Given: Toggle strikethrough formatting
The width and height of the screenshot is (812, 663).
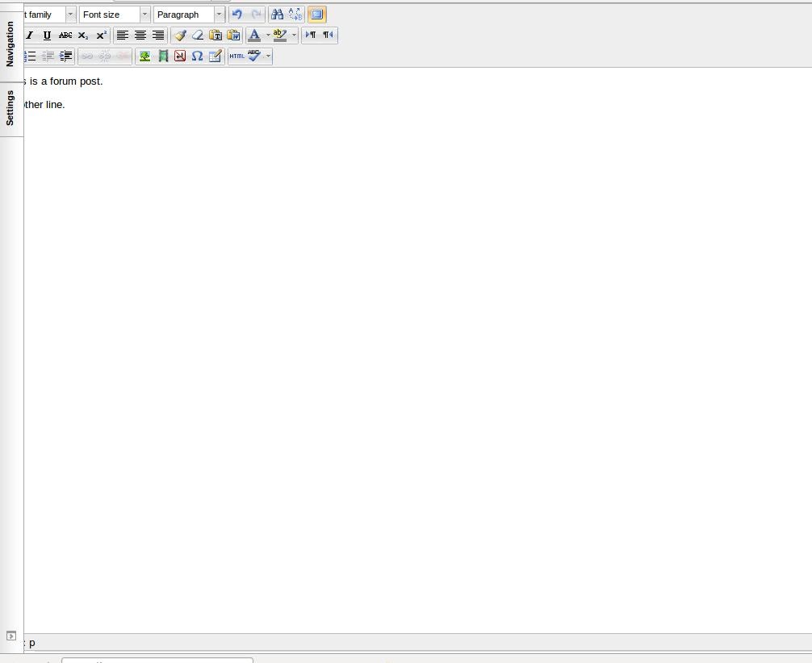Looking at the screenshot, I should pyautogui.click(x=65, y=35).
